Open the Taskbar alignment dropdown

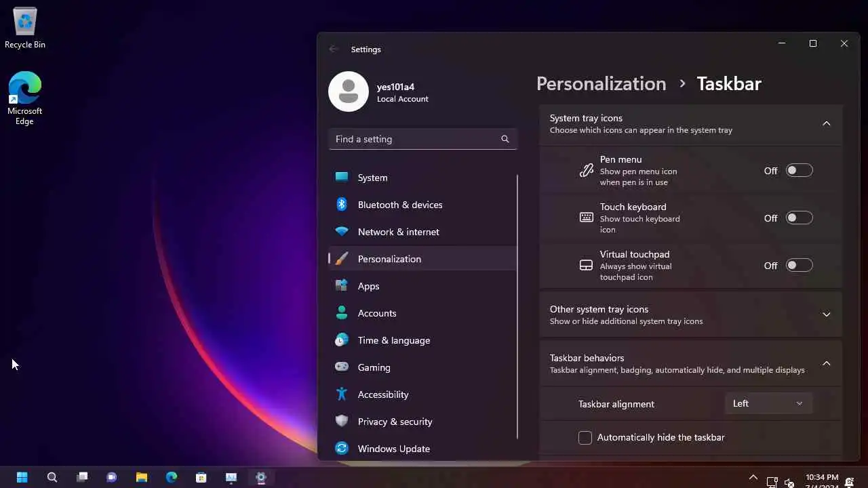[768, 403]
